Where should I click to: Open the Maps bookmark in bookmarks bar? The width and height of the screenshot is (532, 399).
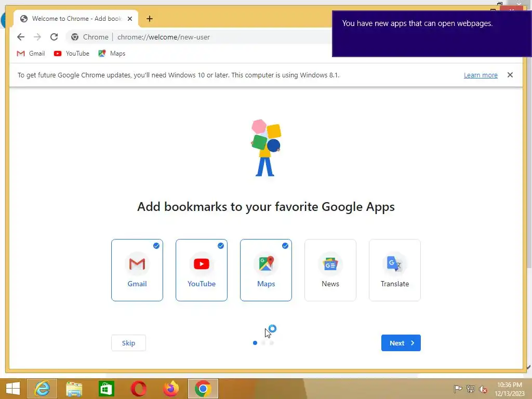click(112, 54)
